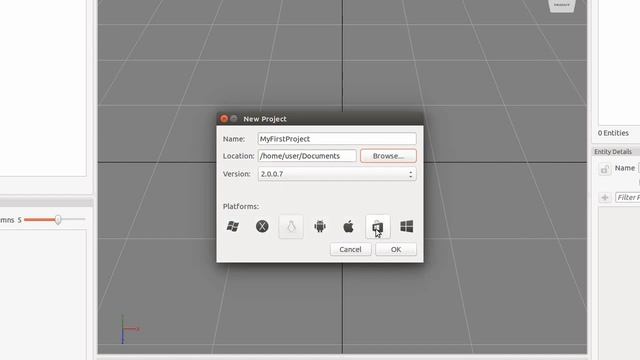
Task: Cancel the New Project dialog
Action: point(350,249)
